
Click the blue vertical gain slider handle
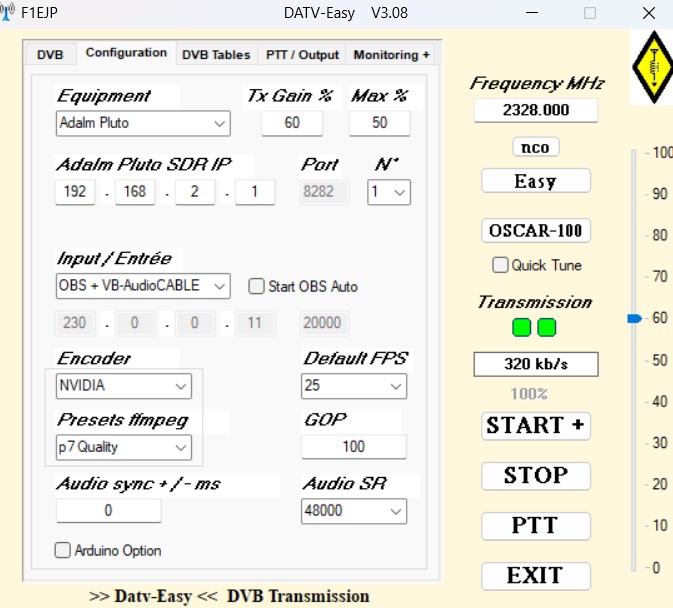(x=634, y=318)
